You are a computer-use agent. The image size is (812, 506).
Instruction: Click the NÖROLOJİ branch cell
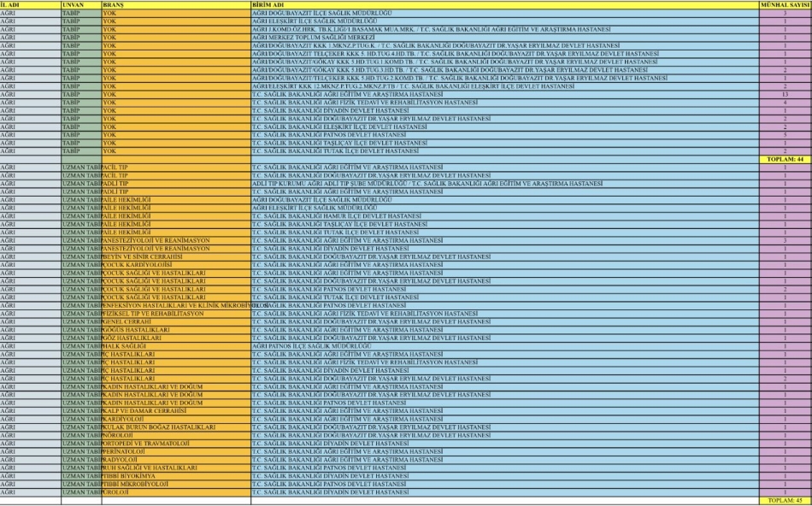176,436
